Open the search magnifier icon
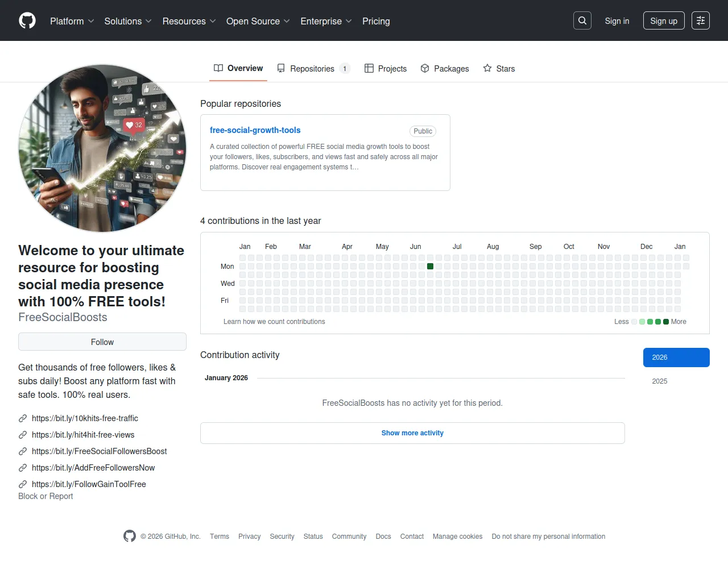 582,20
